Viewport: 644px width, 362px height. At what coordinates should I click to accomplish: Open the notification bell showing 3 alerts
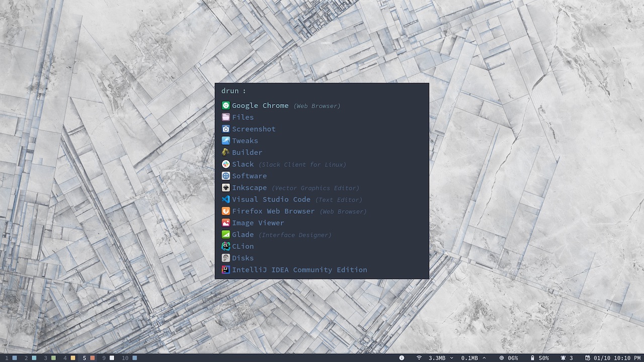click(x=563, y=358)
